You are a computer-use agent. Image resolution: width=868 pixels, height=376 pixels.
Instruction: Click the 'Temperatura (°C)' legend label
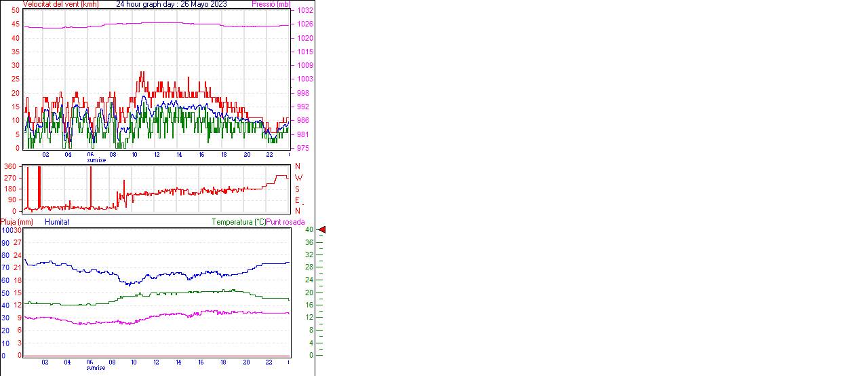pyautogui.click(x=239, y=222)
